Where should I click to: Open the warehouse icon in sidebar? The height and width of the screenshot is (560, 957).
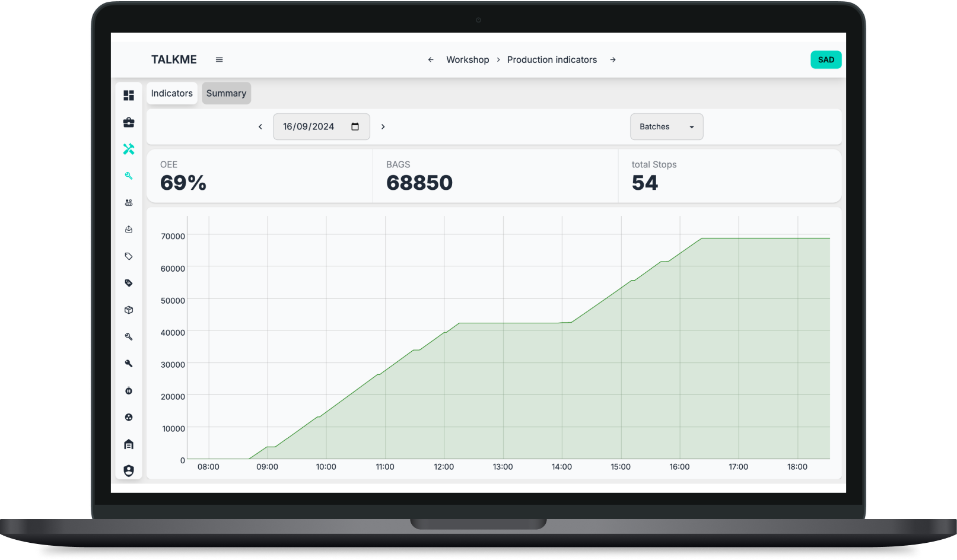pos(129,444)
